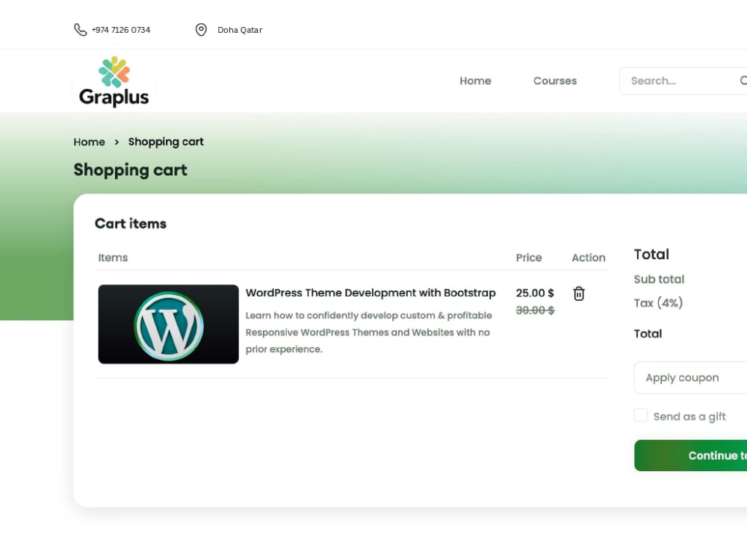747x560 pixels.
Task: Focus the Search input field
Action: (684, 81)
